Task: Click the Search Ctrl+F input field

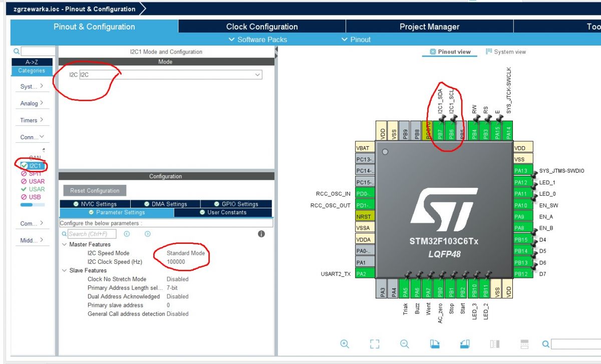Action: coord(93,233)
